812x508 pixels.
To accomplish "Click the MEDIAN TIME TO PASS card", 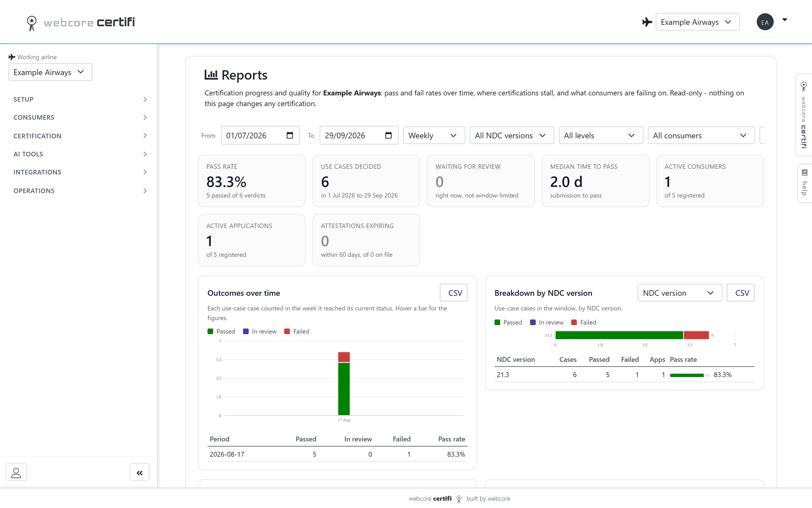I will 595,181.
